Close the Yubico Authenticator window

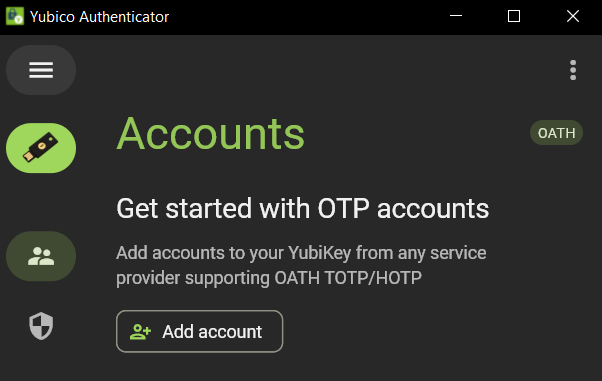coord(573,16)
